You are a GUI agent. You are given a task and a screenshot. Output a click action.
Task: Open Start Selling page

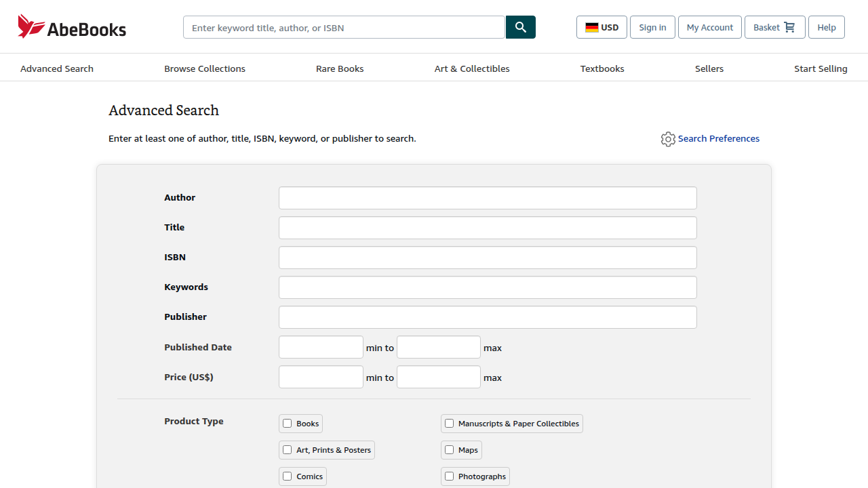(x=821, y=68)
